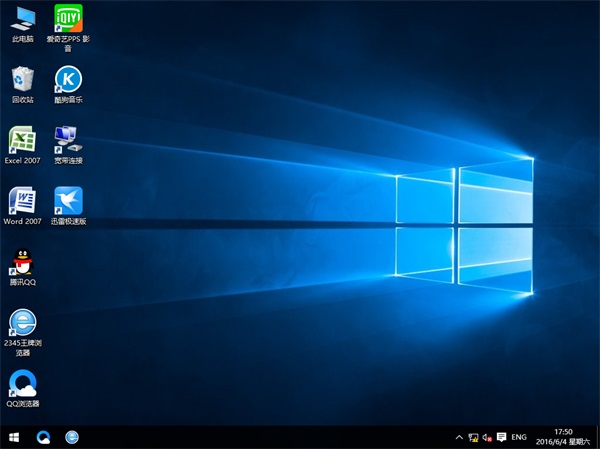This screenshot has height=449, width=600.
Task: Select the Excel 2007 desktop shortcut
Action: (22, 140)
